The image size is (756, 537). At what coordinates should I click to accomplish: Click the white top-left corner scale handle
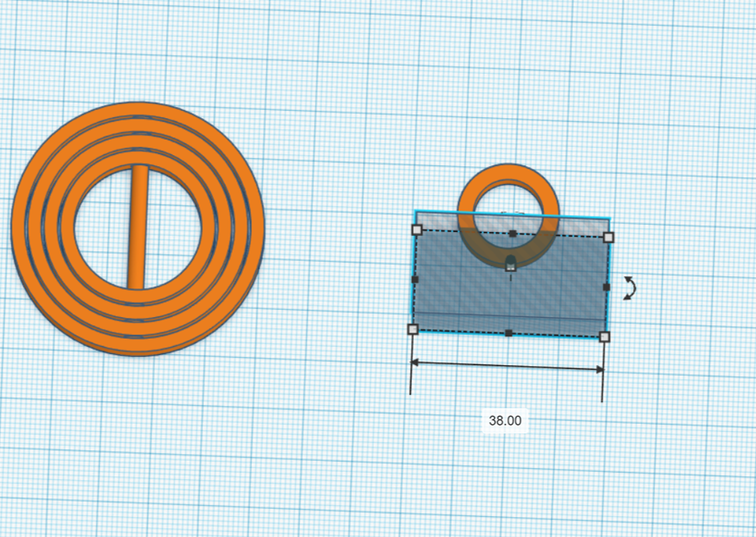coord(416,231)
